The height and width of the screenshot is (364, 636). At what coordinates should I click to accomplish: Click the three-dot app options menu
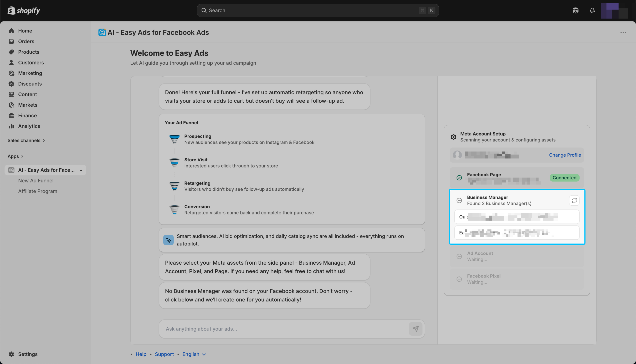[623, 32]
